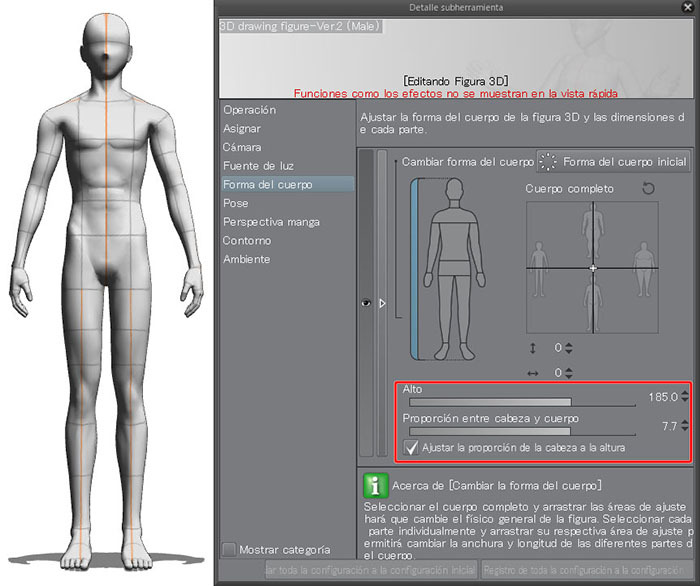Select the torso in the body part diagram
700x586 pixels.
click(454, 241)
